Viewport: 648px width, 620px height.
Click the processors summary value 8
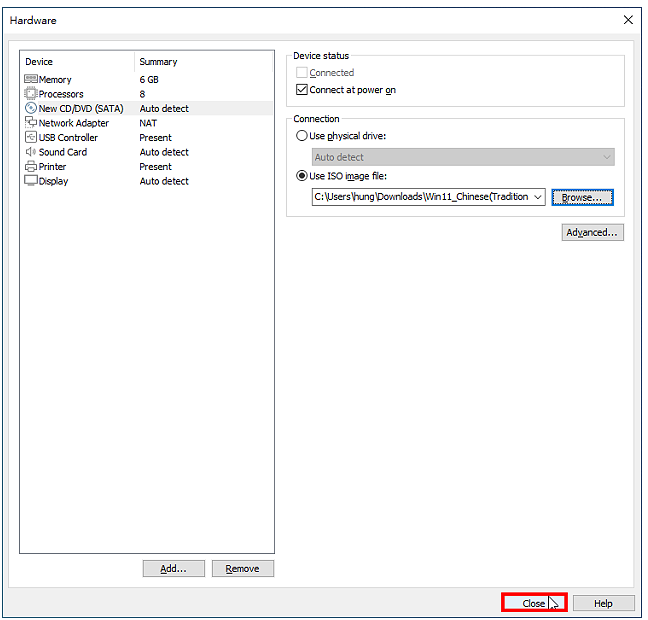tap(142, 94)
